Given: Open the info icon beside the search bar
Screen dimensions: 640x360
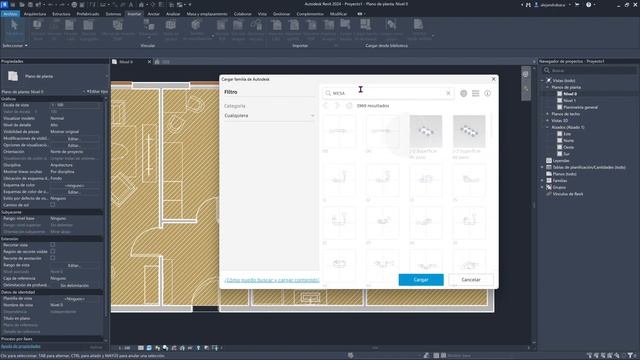Looking at the screenshot, I should pyautogui.click(x=487, y=93).
